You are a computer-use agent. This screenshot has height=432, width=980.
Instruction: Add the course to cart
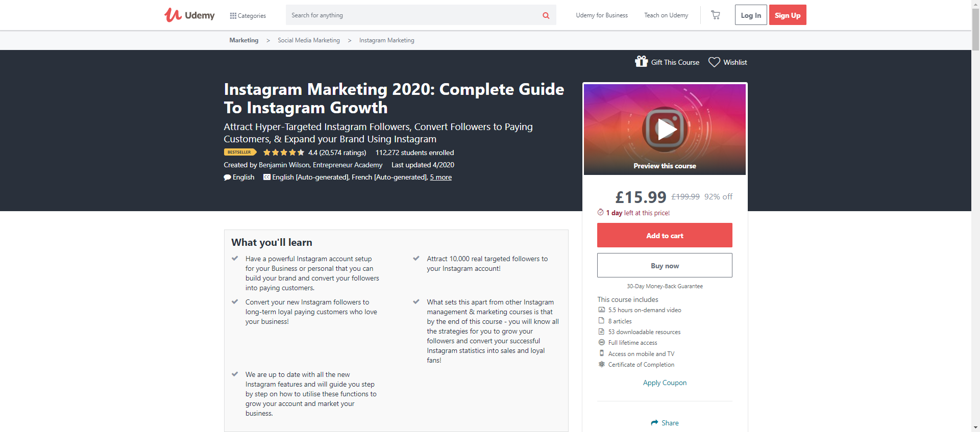click(665, 236)
